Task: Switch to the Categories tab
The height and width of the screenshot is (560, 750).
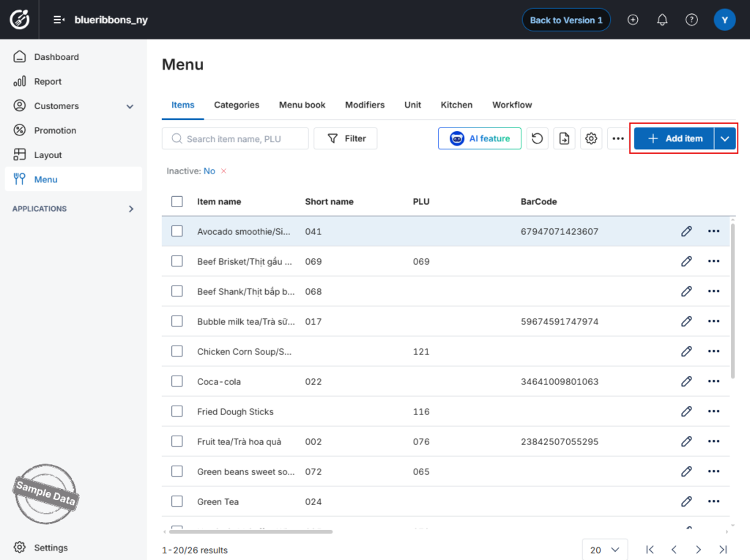Action: [237, 105]
